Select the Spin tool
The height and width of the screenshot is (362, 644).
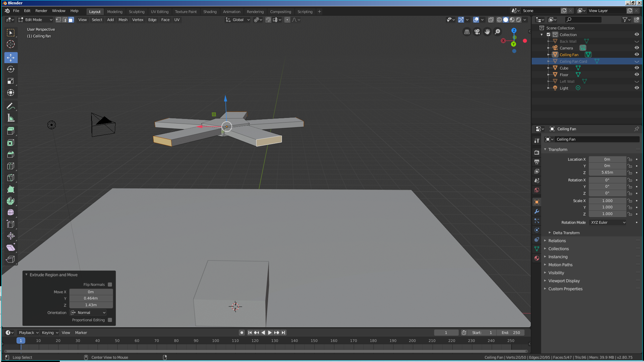click(11, 201)
